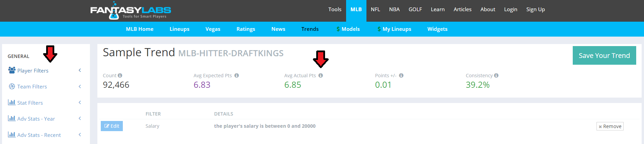Image resolution: width=644 pixels, height=144 pixels.
Task: Go to the GOLF section
Action: pyautogui.click(x=415, y=9)
